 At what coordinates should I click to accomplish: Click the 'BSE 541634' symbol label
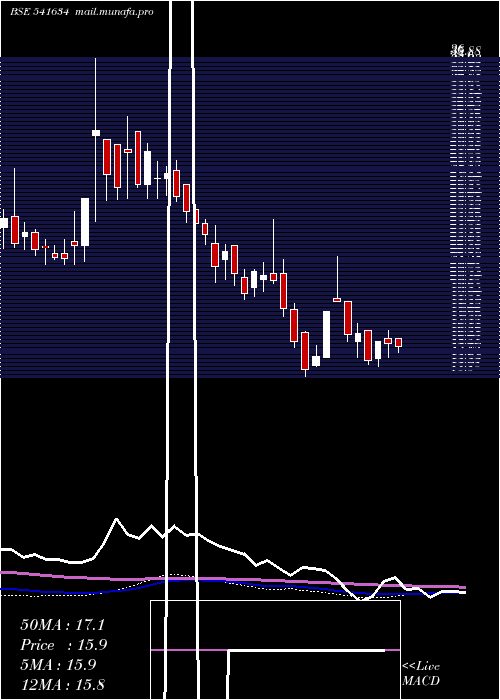[x=39, y=12]
